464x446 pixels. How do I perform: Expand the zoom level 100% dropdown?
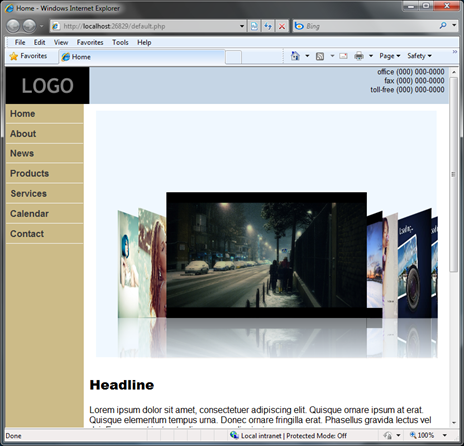445,435
